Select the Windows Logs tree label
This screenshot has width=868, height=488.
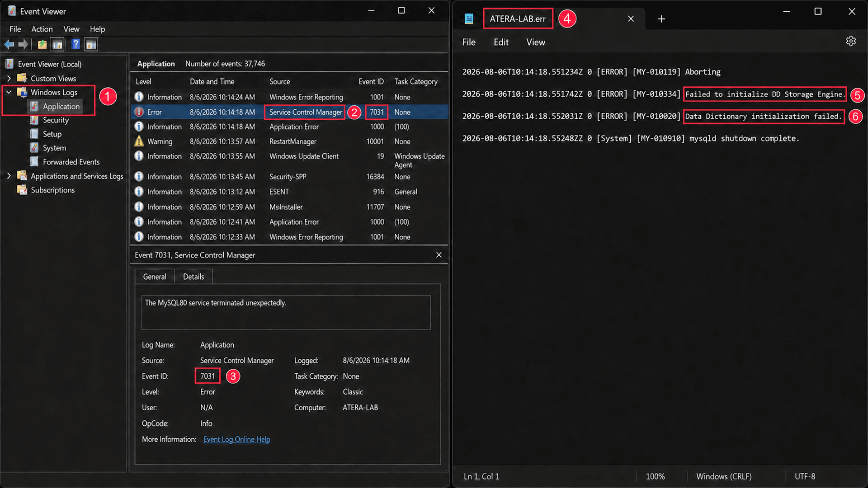(x=54, y=92)
